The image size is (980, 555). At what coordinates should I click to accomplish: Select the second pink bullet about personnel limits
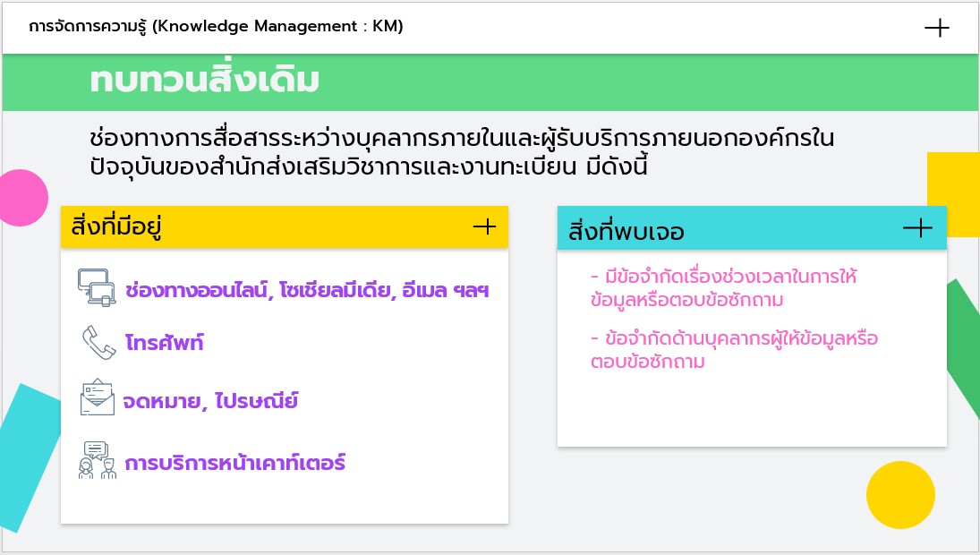pos(734,350)
